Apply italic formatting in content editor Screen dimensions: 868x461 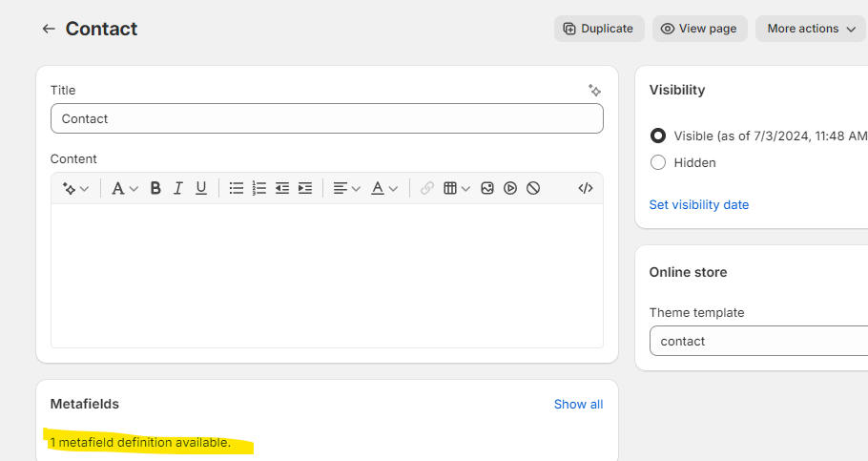click(178, 188)
